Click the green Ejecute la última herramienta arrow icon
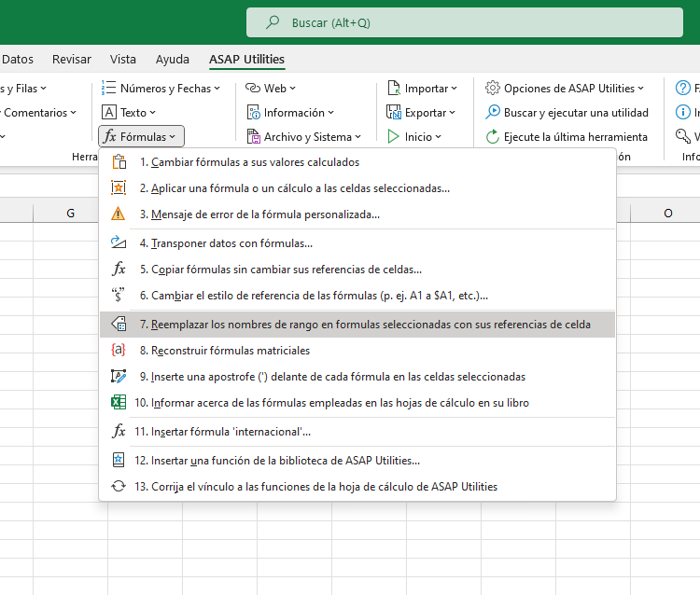Viewport: 700px width, 595px height. 493,136
